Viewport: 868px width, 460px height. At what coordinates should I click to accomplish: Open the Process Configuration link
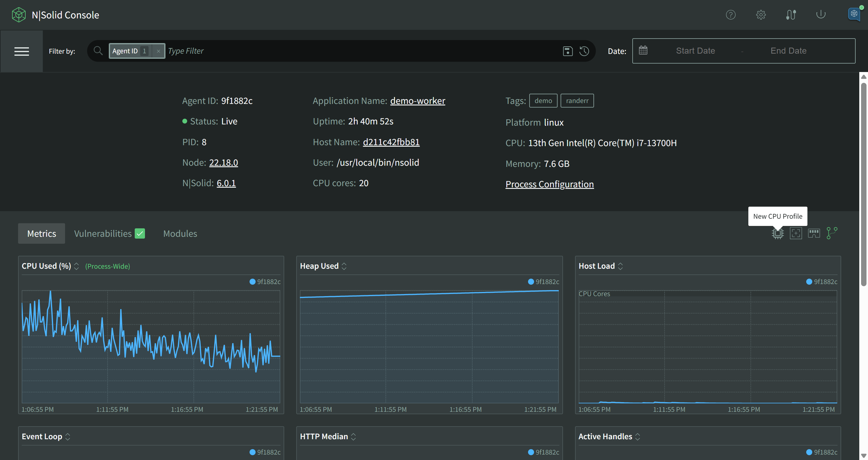pos(549,184)
